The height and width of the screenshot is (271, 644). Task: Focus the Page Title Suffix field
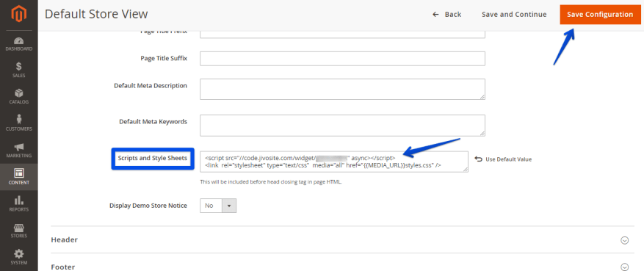[x=342, y=58]
